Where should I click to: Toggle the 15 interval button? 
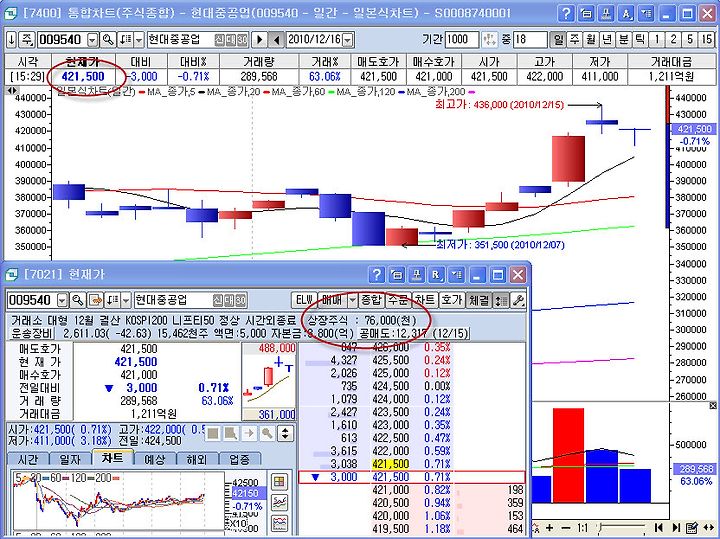[x=707, y=39]
